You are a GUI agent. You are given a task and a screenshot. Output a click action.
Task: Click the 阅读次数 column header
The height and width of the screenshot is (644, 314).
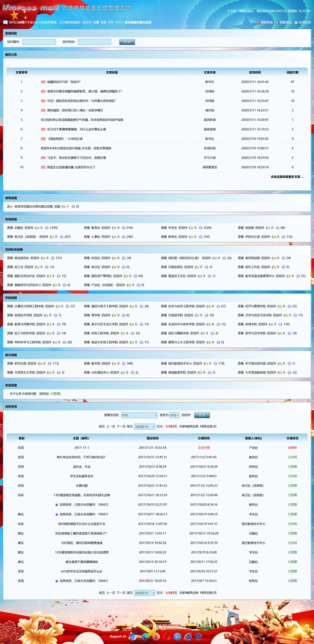(x=293, y=73)
